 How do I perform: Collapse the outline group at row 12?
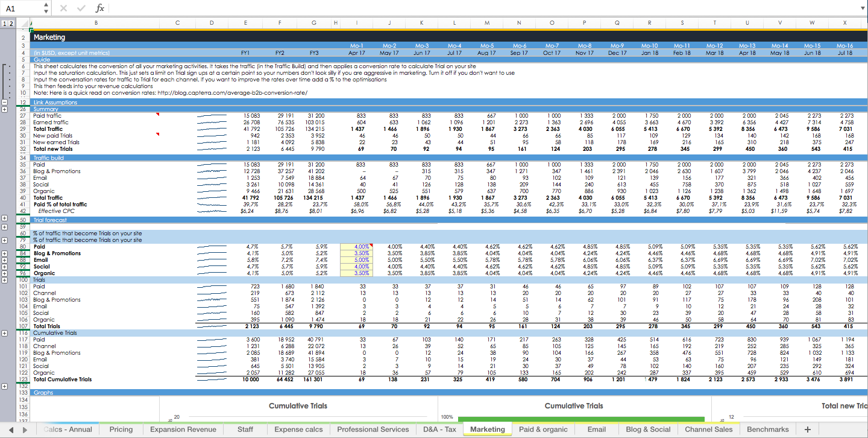4,103
